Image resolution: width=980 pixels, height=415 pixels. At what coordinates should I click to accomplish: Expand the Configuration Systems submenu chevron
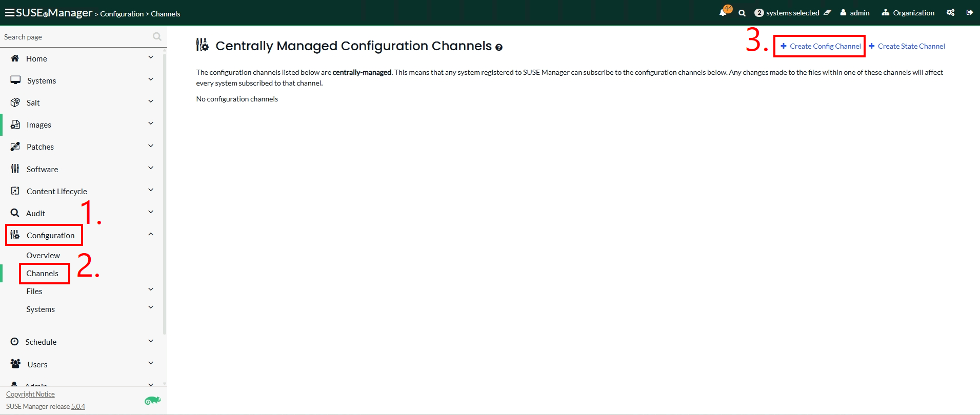pos(151,307)
